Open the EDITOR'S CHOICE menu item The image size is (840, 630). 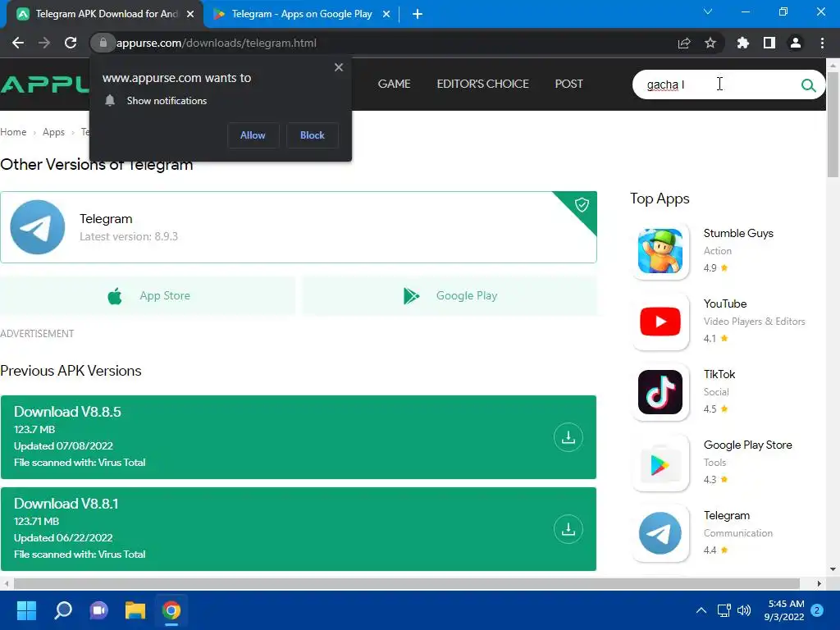click(482, 84)
